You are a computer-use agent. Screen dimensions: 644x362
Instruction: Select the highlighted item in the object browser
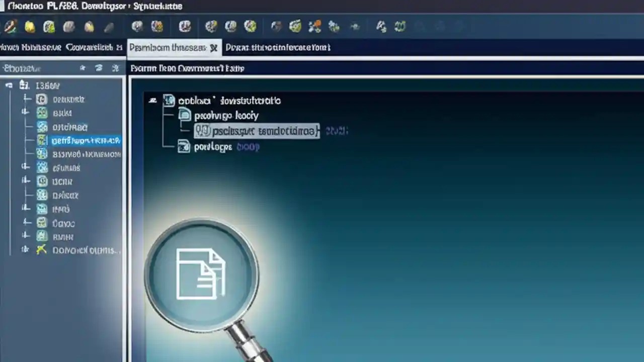(86, 140)
